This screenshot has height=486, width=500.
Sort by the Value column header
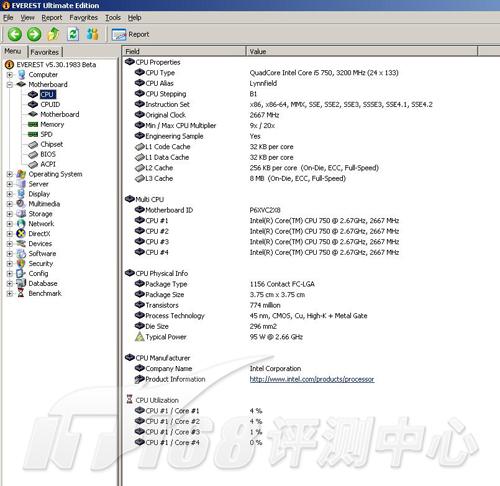pyautogui.click(x=362, y=51)
